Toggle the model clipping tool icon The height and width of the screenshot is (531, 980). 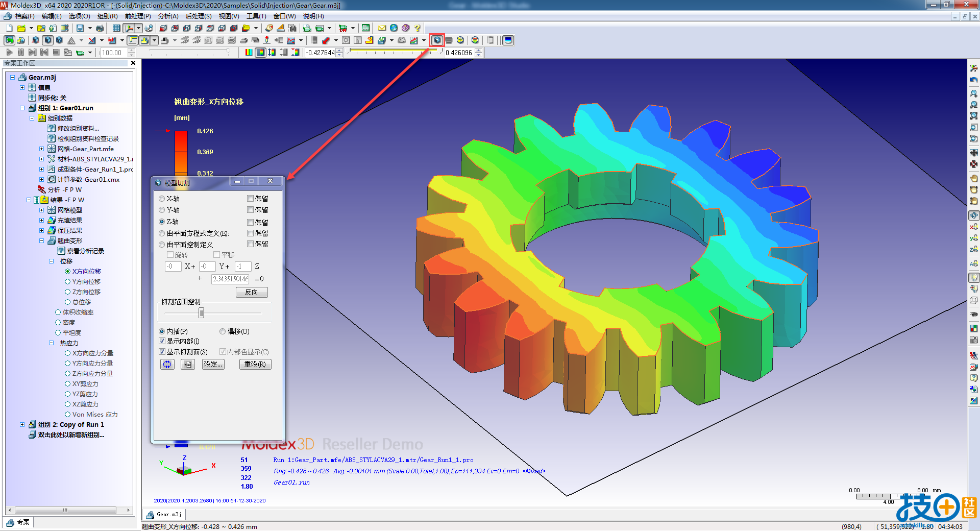(437, 40)
